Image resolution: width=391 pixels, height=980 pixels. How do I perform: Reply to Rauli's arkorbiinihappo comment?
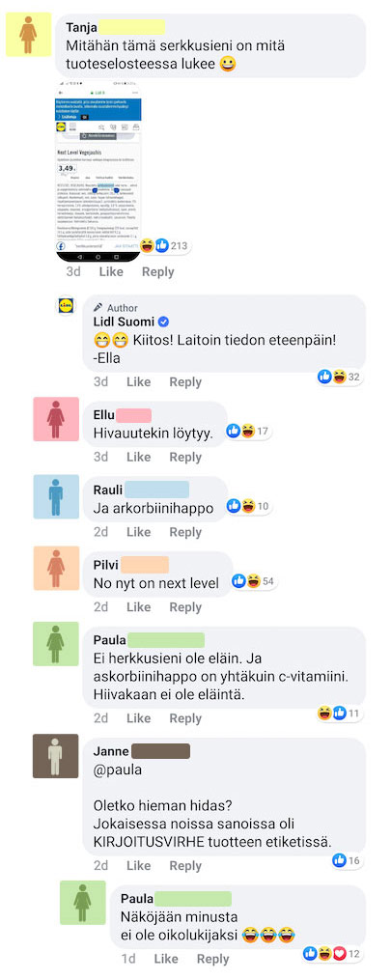pyautogui.click(x=185, y=532)
